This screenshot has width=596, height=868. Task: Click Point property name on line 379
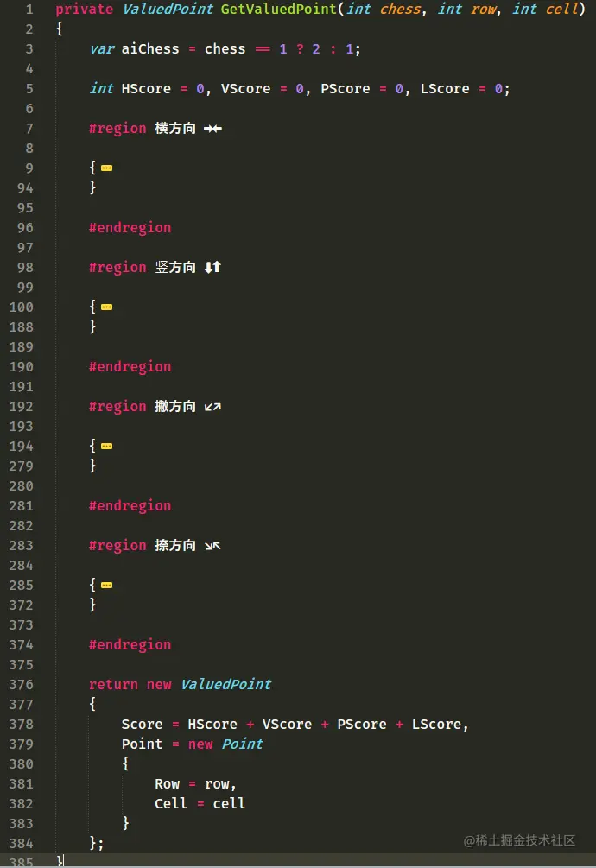(x=143, y=744)
